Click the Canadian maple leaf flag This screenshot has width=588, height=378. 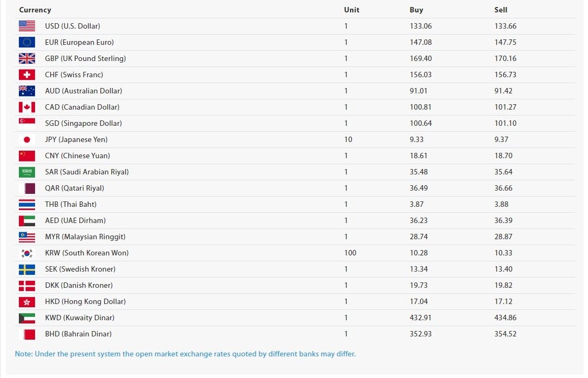(27, 107)
